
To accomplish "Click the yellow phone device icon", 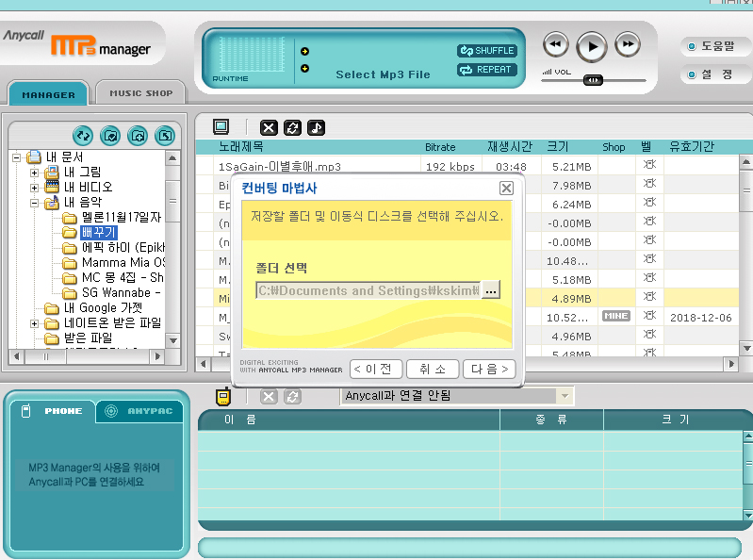I will pos(222,396).
